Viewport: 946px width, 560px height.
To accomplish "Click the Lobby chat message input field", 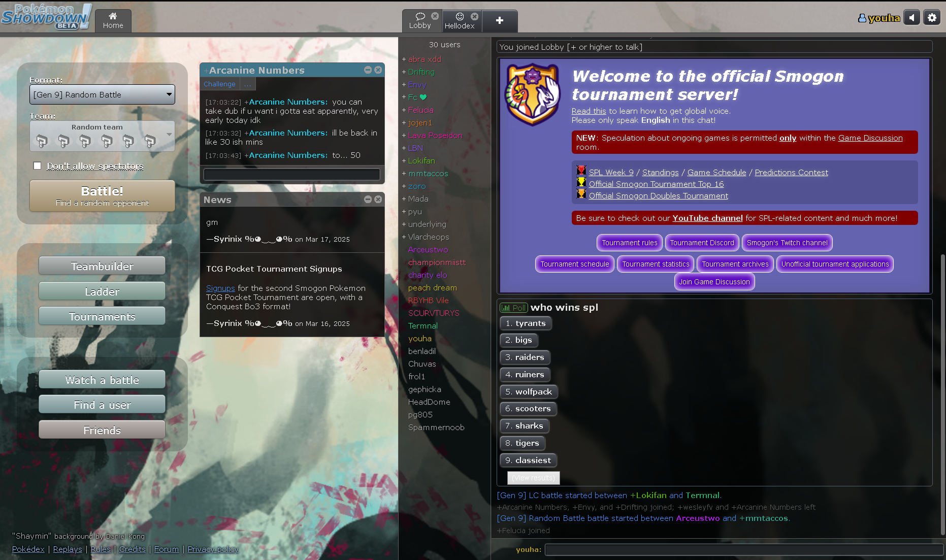I will [743, 549].
